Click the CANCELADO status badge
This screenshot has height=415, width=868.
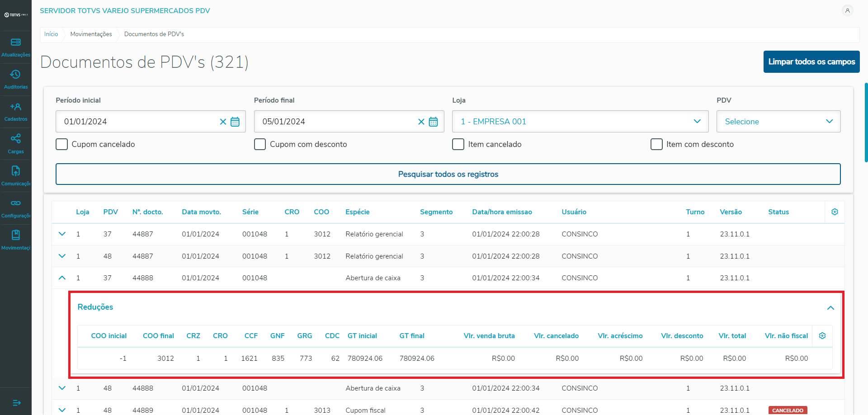pos(788,410)
